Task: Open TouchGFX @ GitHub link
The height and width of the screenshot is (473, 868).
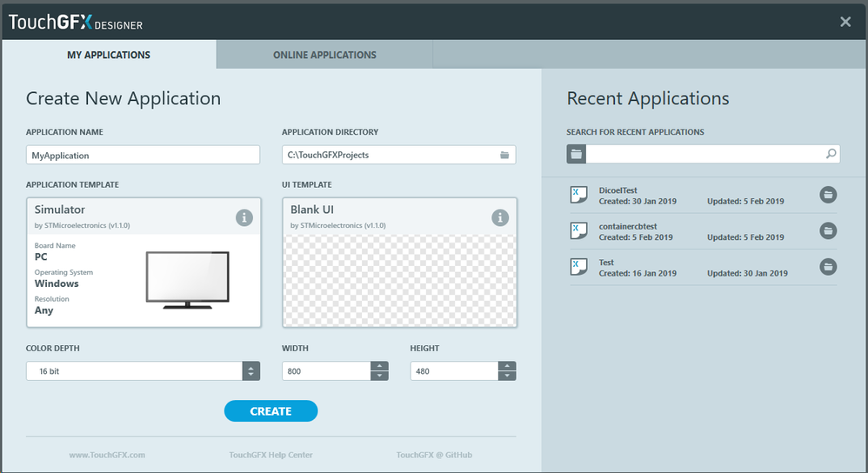Action: pyautogui.click(x=434, y=455)
